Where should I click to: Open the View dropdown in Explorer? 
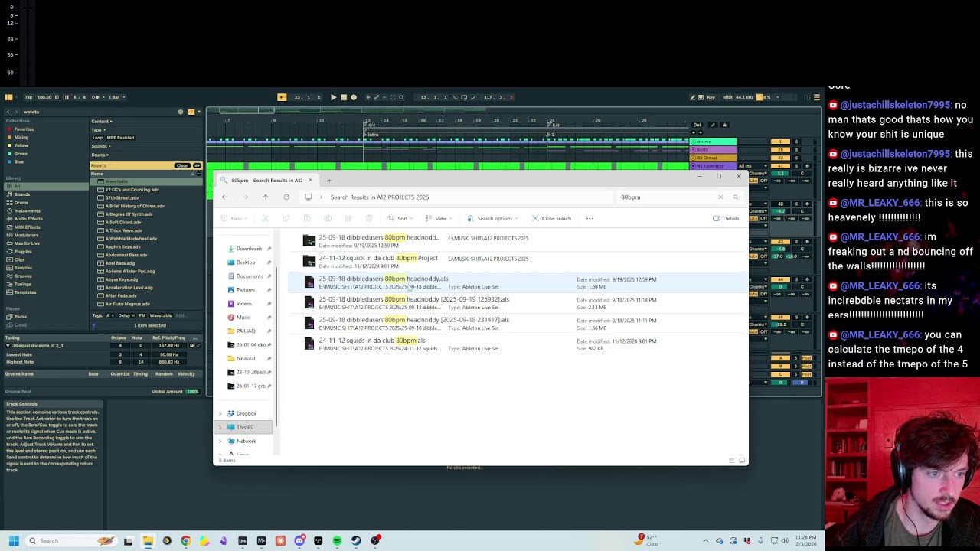pyautogui.click(x=439, y=219)
